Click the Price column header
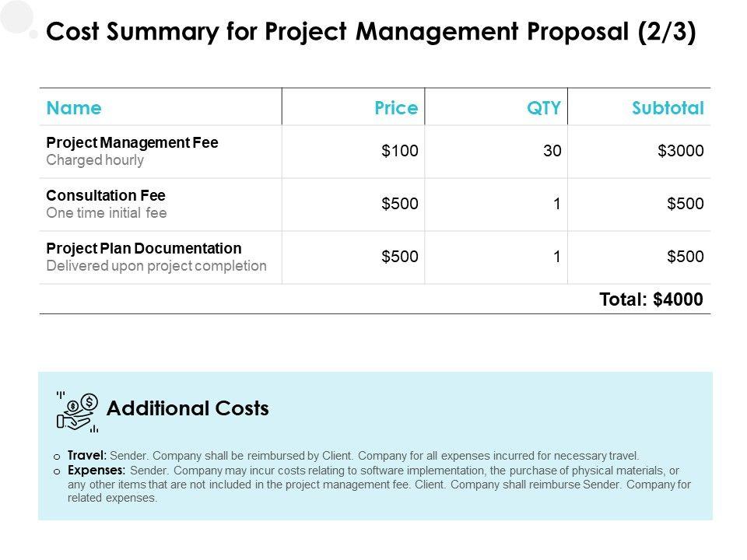This screenshot has height=560, width=747. 396,108
